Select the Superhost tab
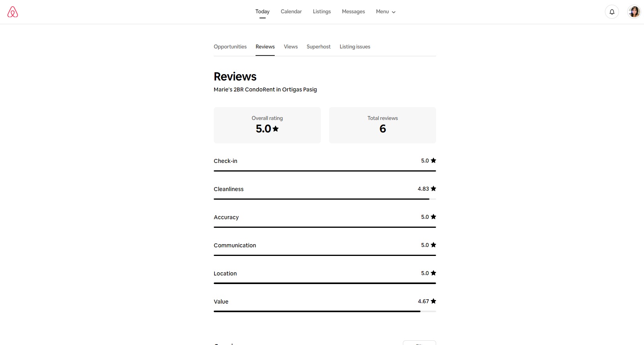The image size is (644, 345). point(318,47)
